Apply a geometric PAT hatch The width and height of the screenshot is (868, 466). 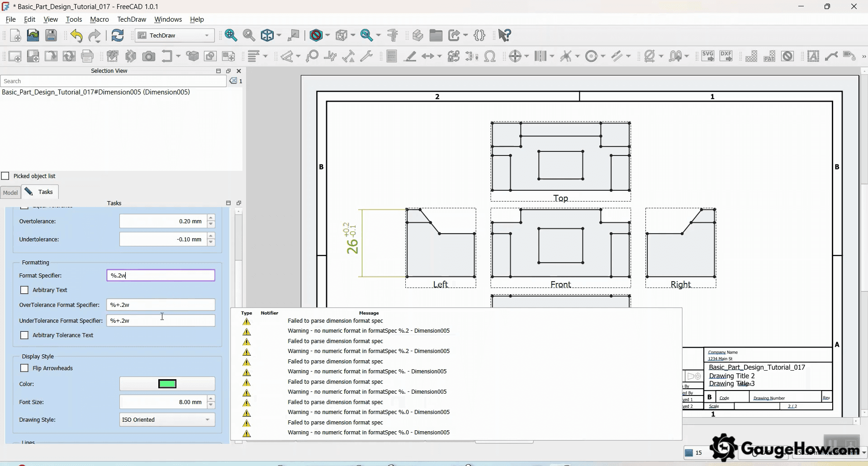769,56
